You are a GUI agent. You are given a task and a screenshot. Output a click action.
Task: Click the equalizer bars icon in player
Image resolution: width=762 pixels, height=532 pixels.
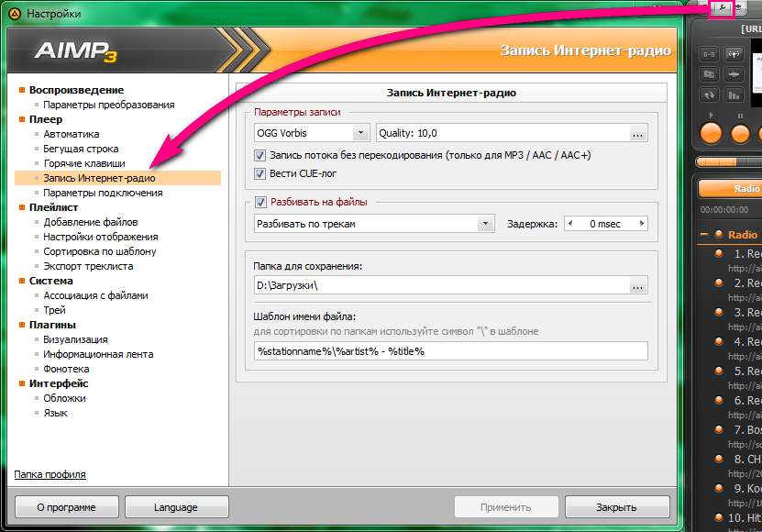(x=734, y=94)
